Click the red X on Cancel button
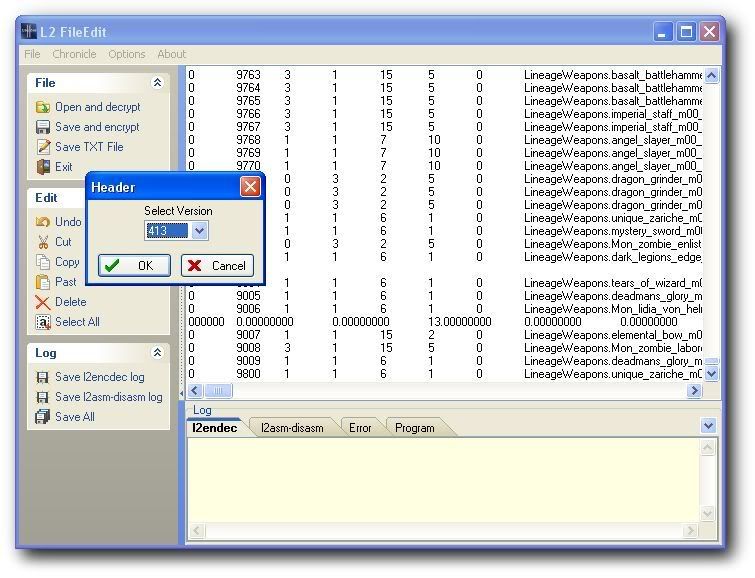 pyautogui.click(x=195, y=265)
